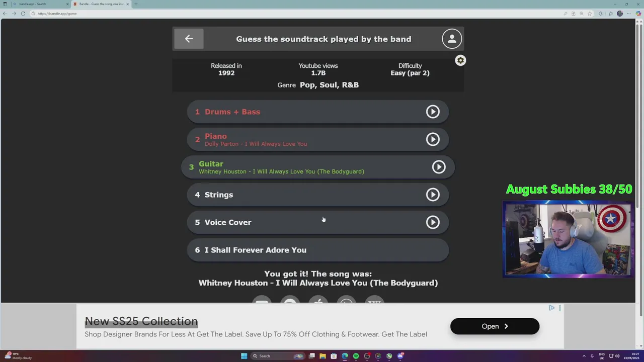The height and width of the screenshot is (362, 644).
Task: Close the bandle.app Search tab
Action: (x=67, y=4)
